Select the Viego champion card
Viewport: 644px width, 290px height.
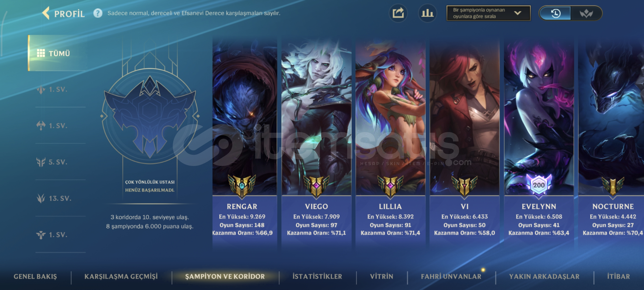[317, 142]
